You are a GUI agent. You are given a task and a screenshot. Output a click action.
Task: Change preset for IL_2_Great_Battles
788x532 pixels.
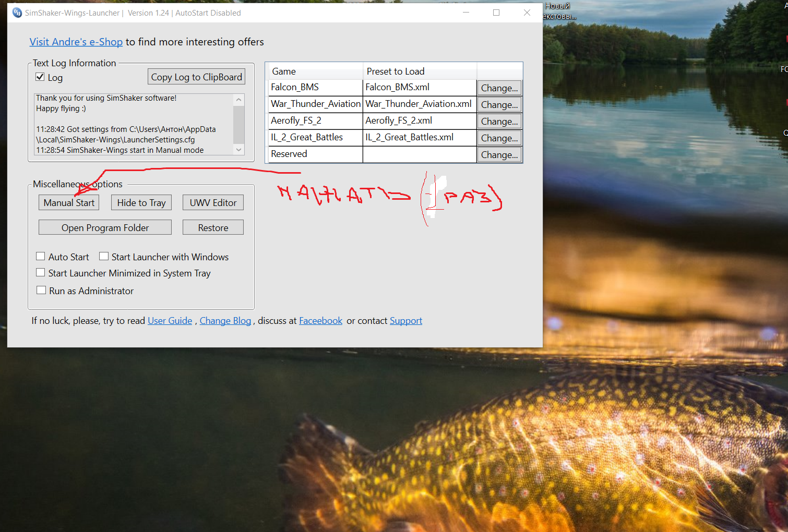click(499, 138)
